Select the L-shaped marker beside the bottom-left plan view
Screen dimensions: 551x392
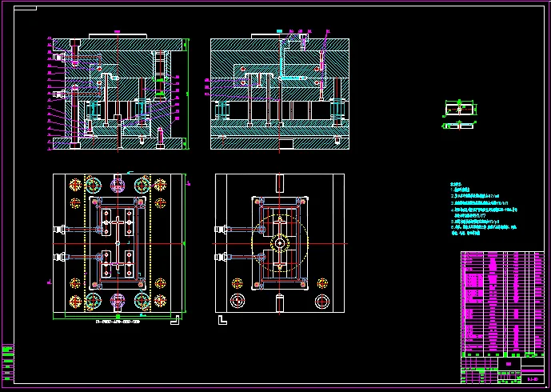coord(175,320)
